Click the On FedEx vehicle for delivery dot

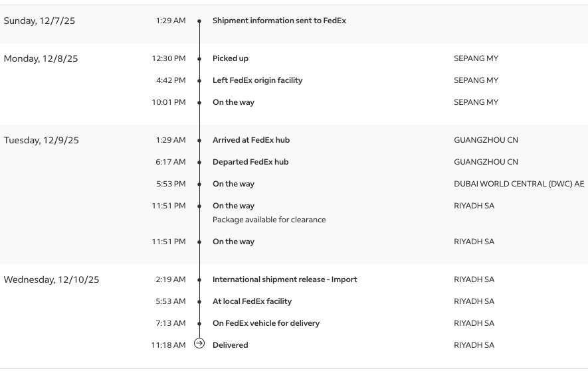pyautogui.click(x=199, y=323)
